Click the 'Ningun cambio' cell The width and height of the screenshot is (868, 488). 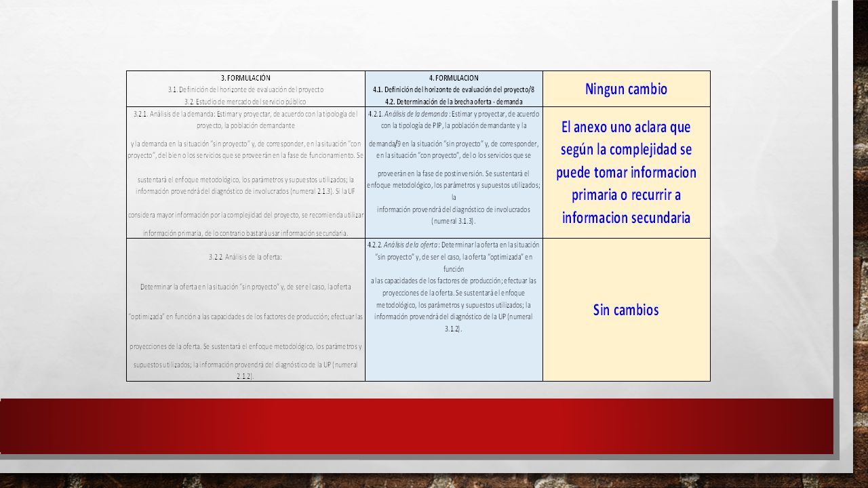pyautogui.click(x=626, y=89)
